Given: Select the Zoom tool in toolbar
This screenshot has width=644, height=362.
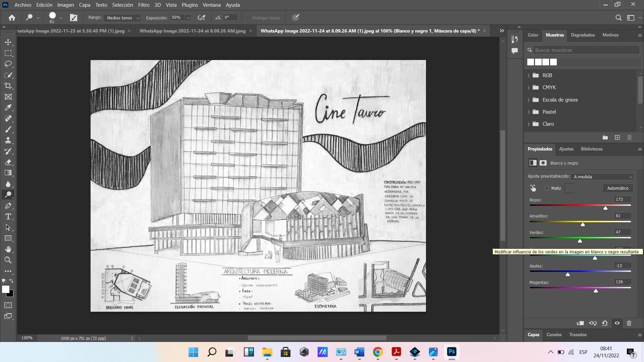Looking at the screenshot, I should (8, 260).
